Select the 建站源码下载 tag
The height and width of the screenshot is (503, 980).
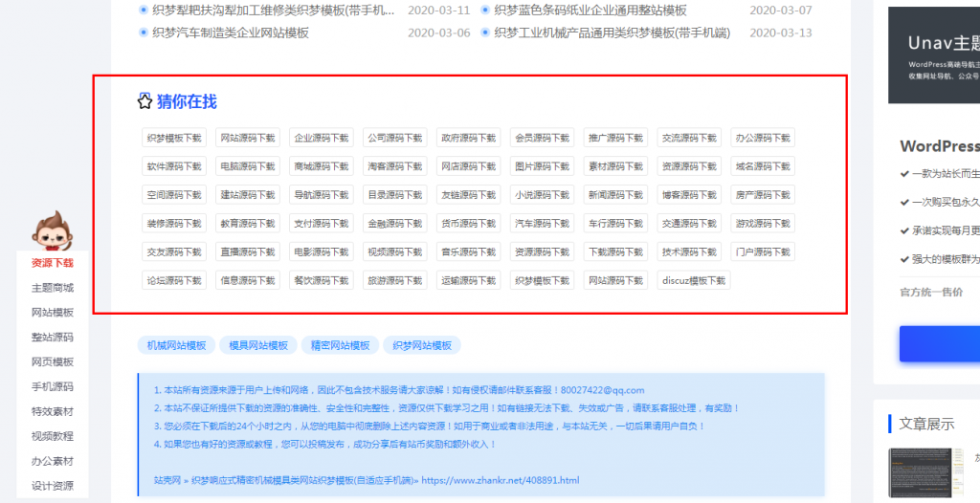[x=248, y=195]
